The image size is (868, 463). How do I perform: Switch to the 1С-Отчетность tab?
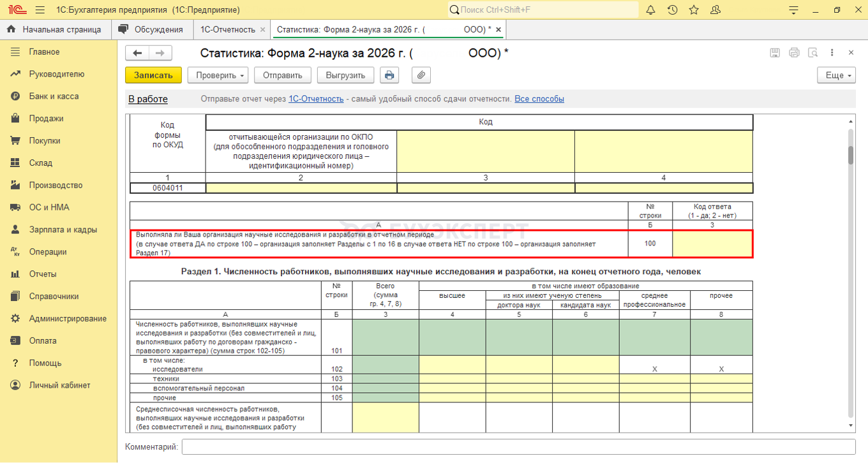(x=228, y=30)
